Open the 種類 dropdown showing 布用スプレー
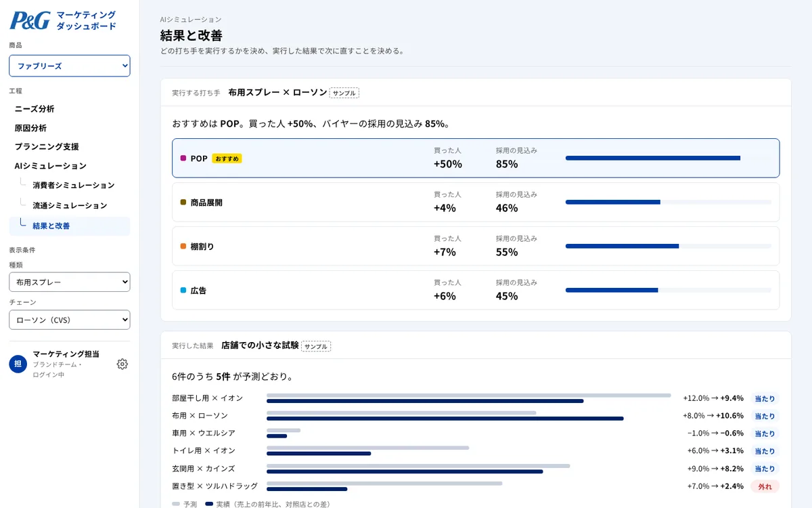 pos(70,282)
